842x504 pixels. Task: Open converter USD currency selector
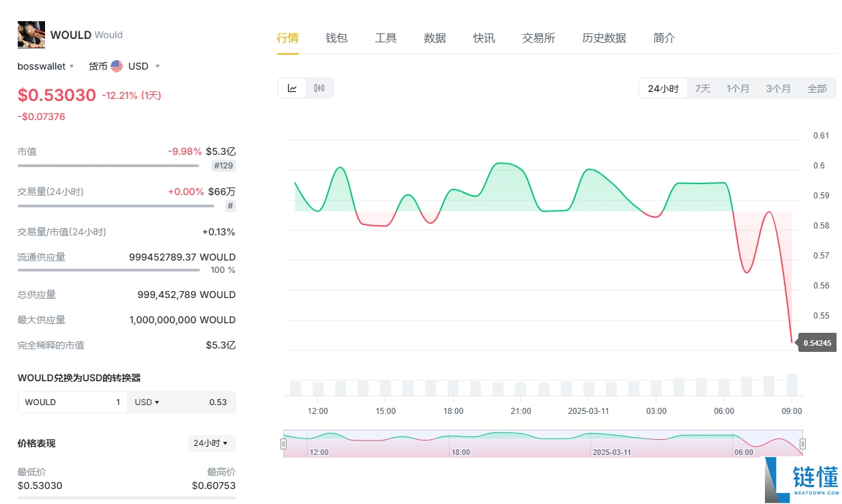pyautogui.click(x=147, y=402)
